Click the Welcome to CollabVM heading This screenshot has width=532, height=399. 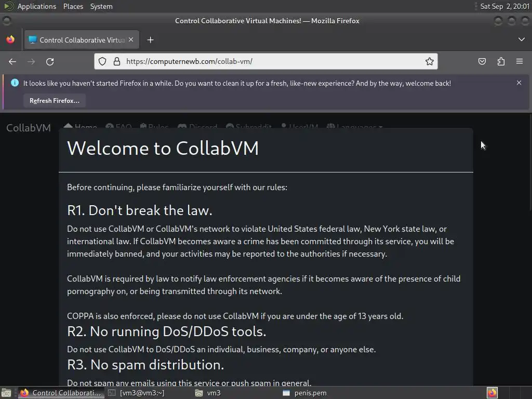pos(163,148)
